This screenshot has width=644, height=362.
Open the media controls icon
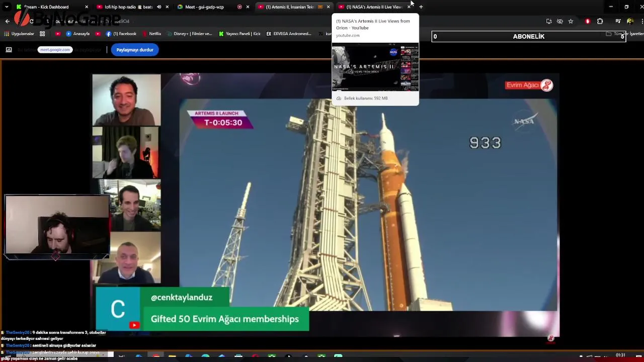point(618,21)
